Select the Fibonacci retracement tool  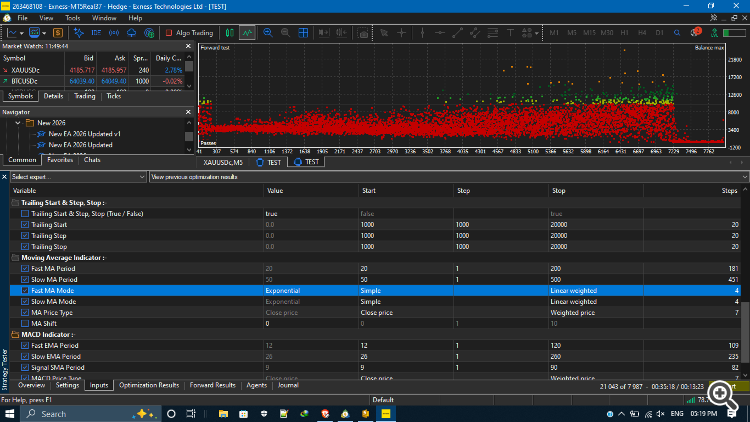pos(493,33)
